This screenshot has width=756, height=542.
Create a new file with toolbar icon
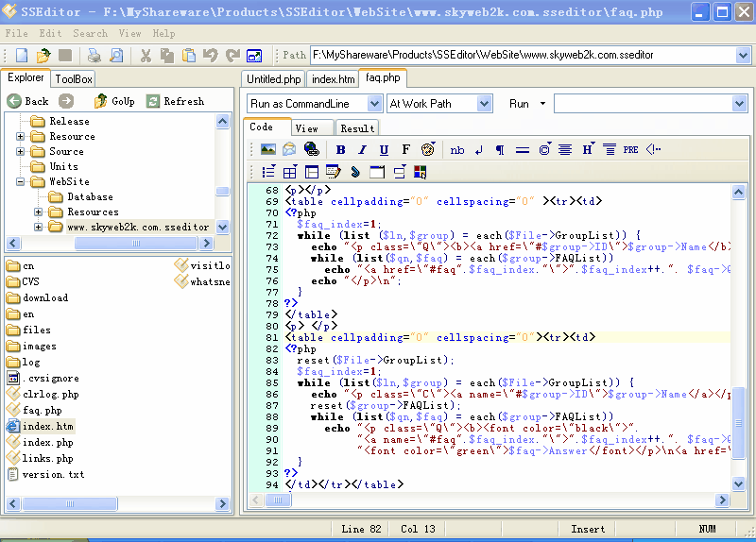tap(22, 56)
